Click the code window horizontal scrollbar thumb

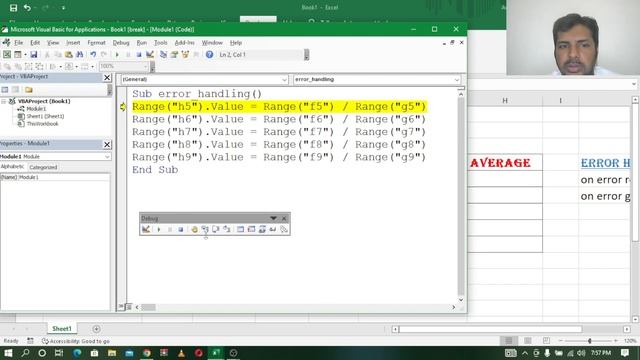pyautogui.click(x=148, y=307)
